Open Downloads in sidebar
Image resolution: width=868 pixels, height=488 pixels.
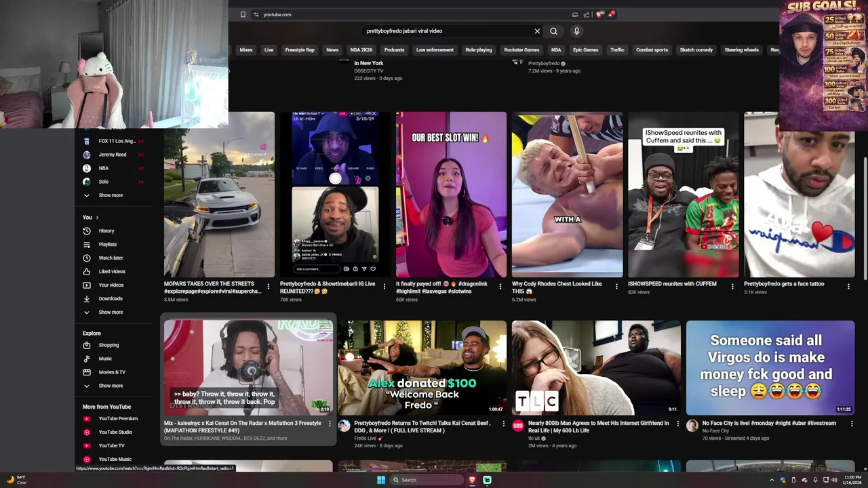tap(111, 299)
